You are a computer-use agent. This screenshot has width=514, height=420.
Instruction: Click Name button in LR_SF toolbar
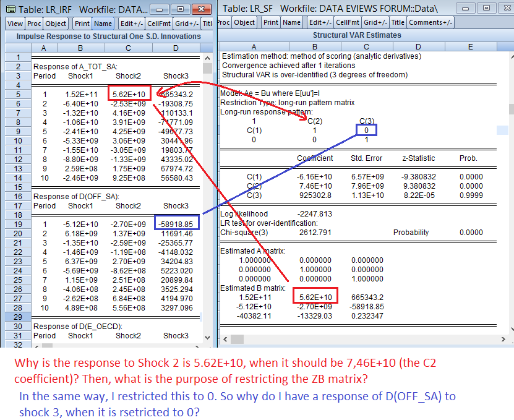pos(291,22)
